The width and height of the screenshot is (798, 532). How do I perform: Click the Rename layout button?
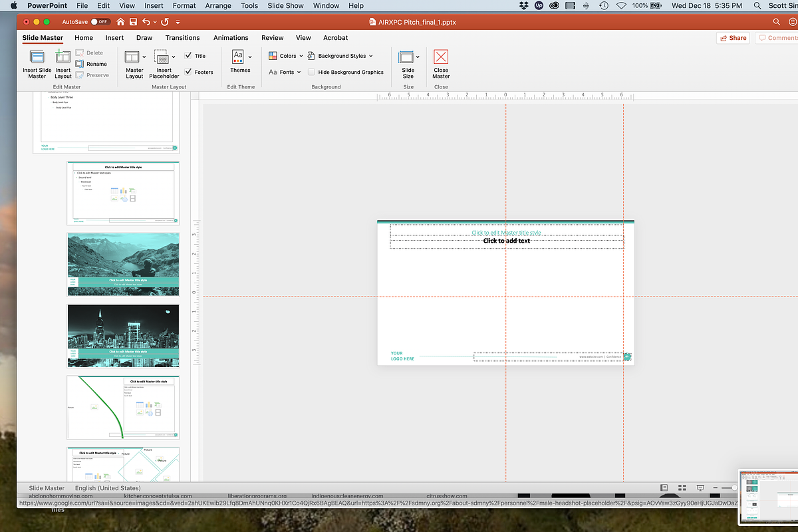[92, 64]
